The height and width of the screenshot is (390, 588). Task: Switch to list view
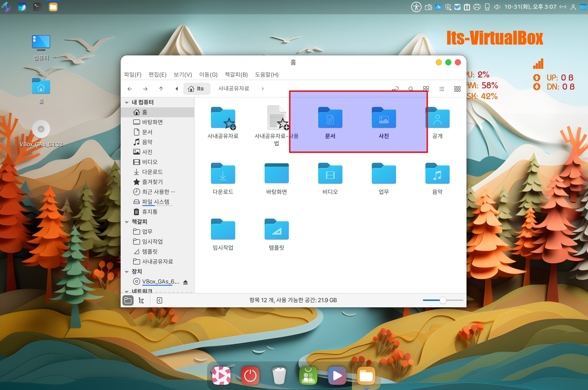(x=441, y=89)
